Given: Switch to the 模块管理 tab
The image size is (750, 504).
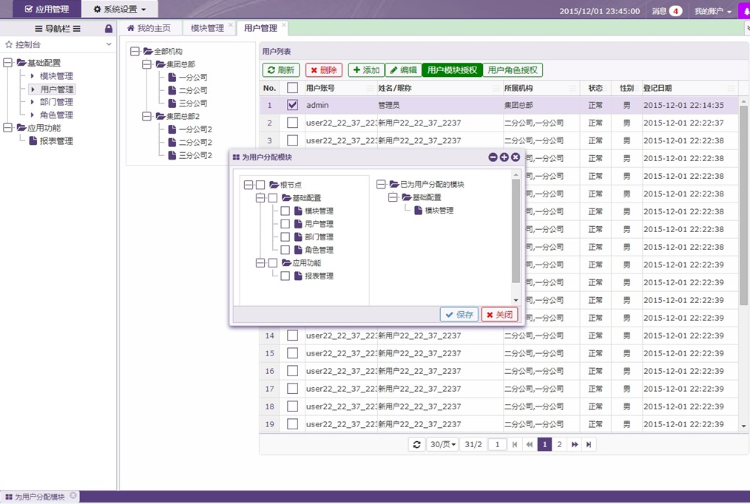Looking at the screenshot, I should pyautogui.click(x=207, y=28).
